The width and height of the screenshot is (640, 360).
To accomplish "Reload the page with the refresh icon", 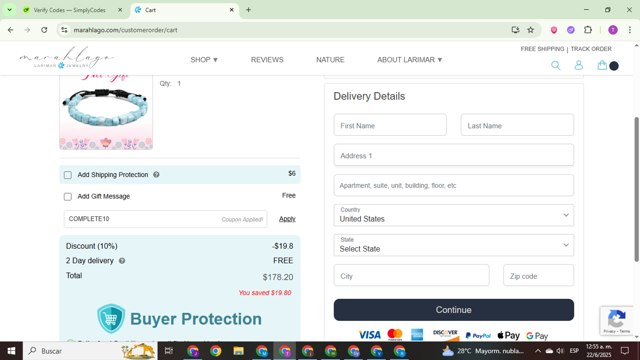I will (x=44, y=30).
